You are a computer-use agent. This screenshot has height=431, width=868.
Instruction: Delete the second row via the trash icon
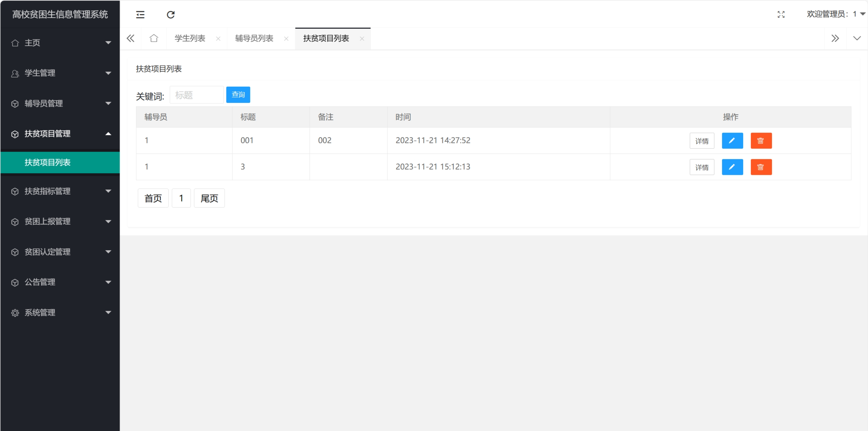click(761, 167)
